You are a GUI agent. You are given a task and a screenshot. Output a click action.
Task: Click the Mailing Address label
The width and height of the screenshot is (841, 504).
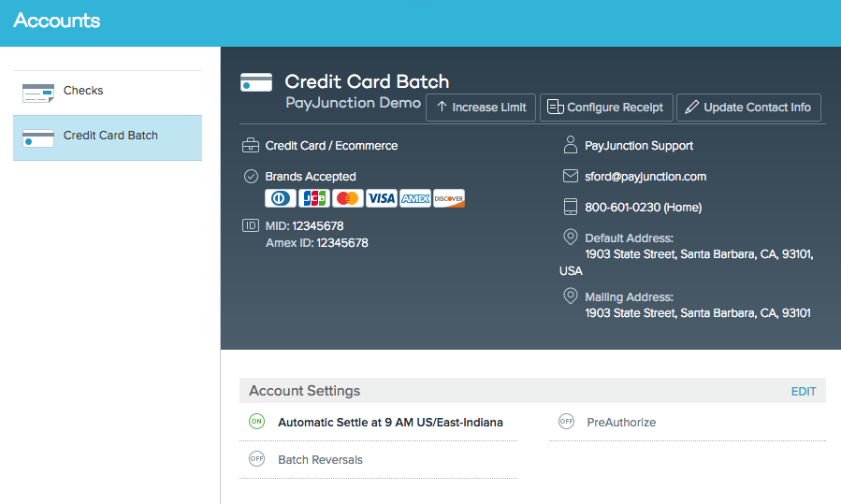[x=629, y=297]
